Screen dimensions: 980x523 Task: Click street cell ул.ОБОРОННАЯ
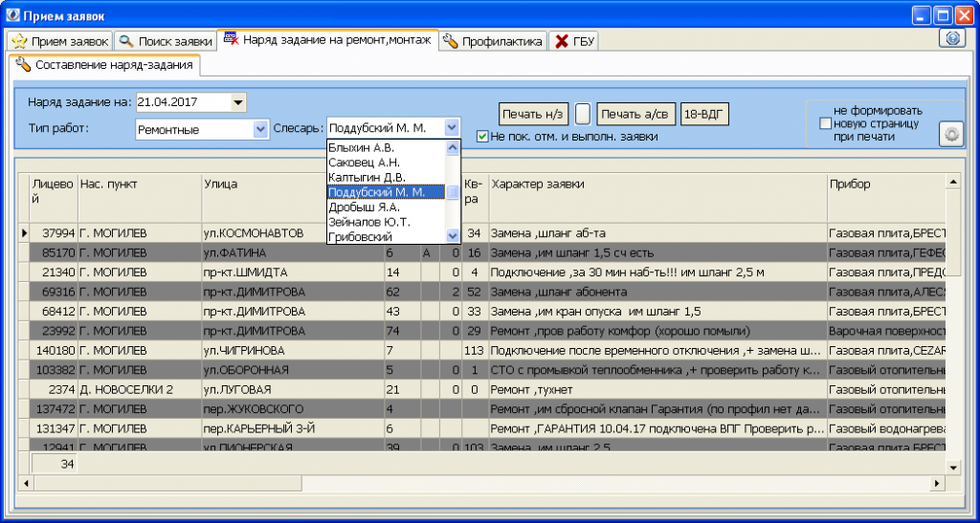[x=292, y=370]
